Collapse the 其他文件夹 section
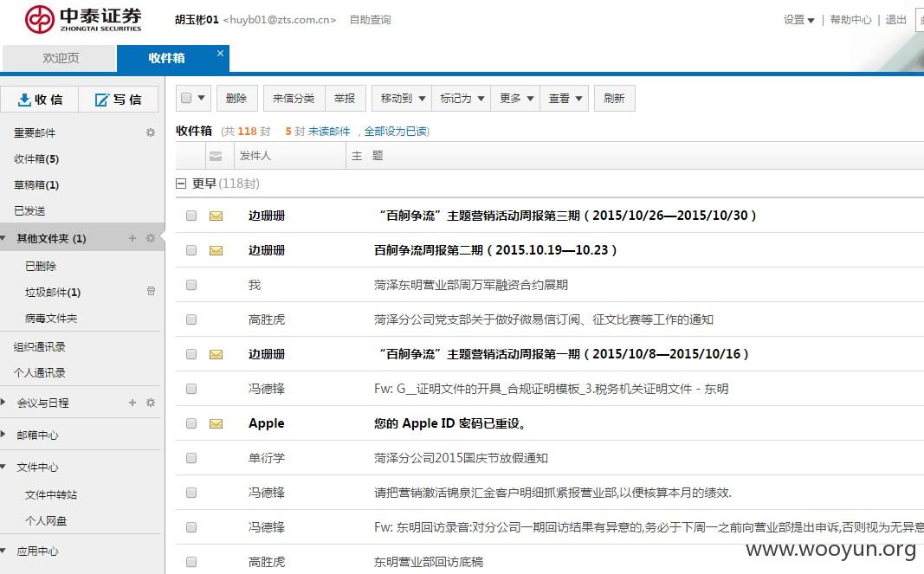The height and width of the screenshot is (574, 924). pos(3,238)
